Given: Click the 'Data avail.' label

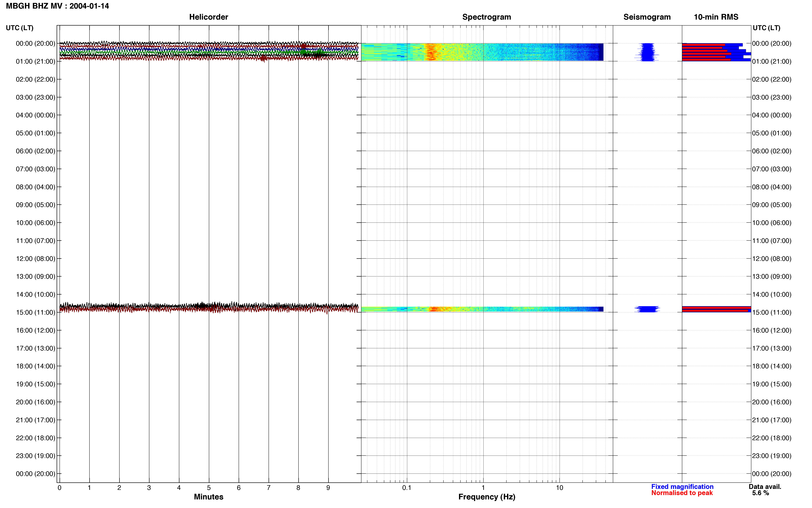Looking at the screenshot, I should pos(765,486).
